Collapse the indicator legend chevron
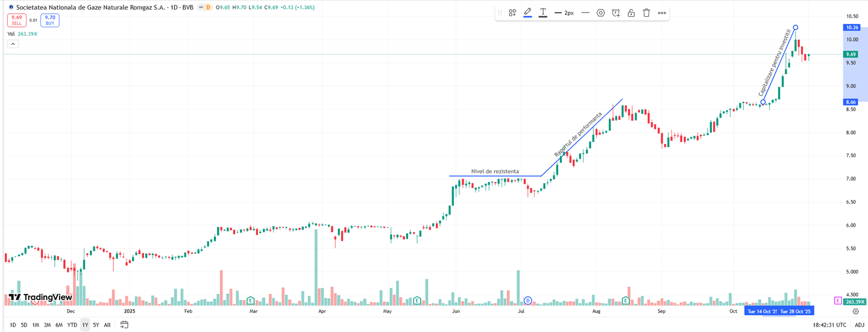 click(x=13, y=44)
